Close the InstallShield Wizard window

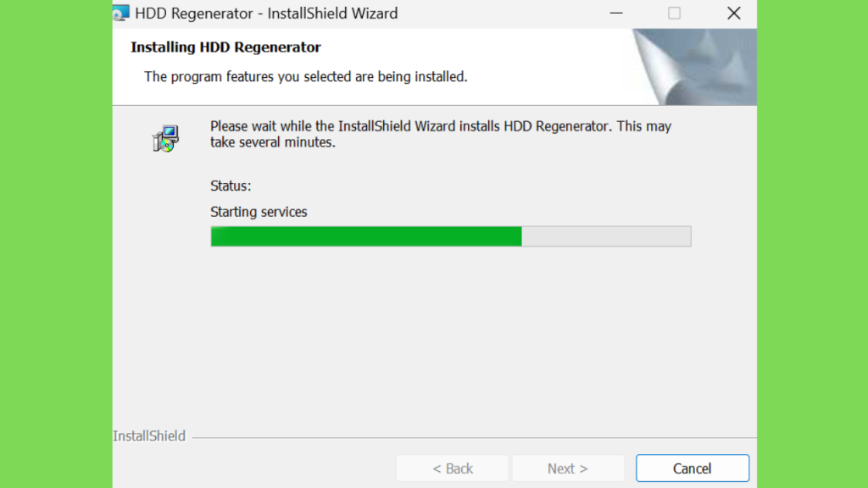click(x=733, y=13)
